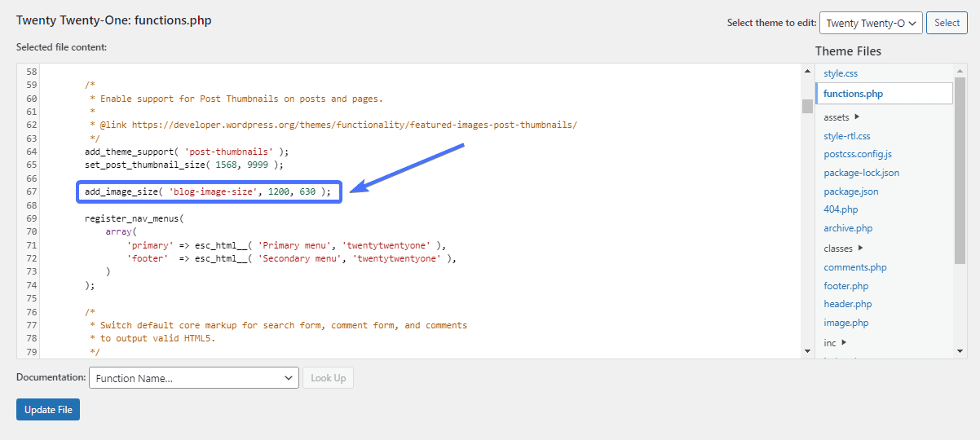Screen dimensions: 980x440
Task: Expand the assets folder arrow
Action: pos(857,117)
